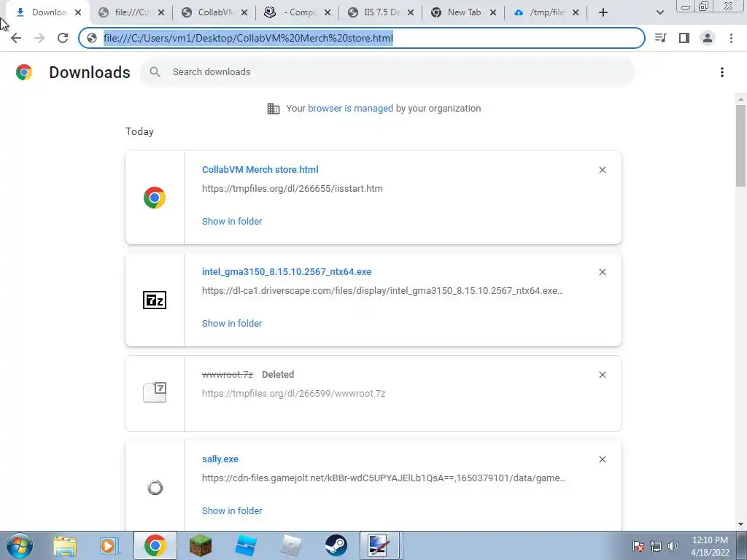Click the file icon for deleted wwwroot.7z

pyautogui.click(x=155, y=392)
